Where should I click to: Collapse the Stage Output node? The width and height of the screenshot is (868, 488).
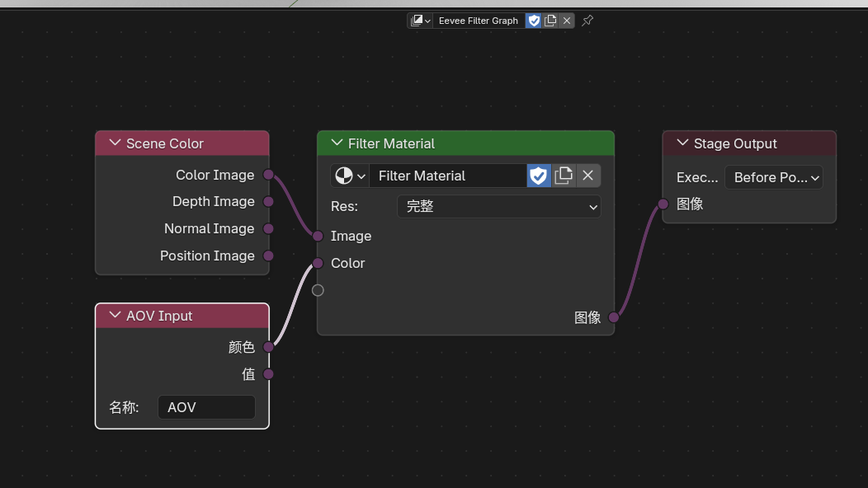[682, 143]
